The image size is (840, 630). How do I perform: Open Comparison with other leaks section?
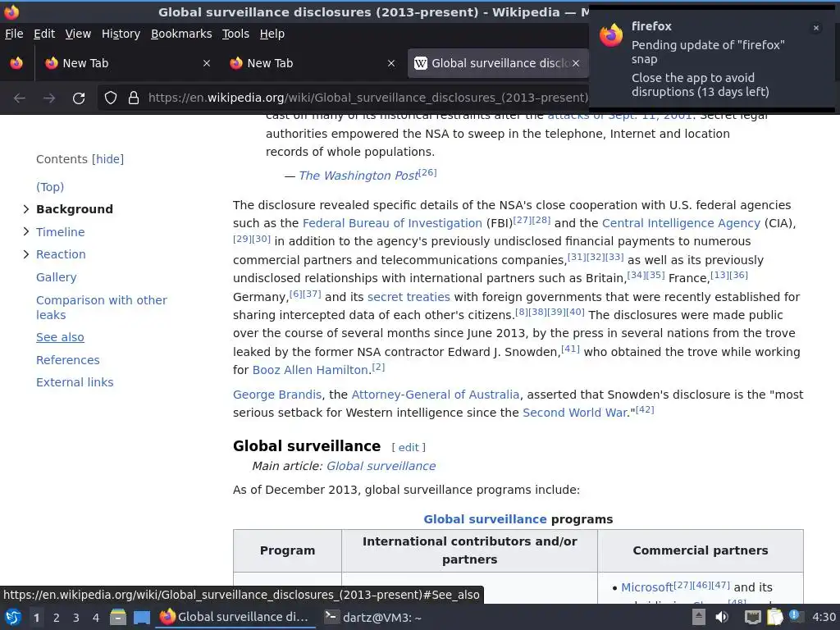pyautogui.click(x=101, y=308)
